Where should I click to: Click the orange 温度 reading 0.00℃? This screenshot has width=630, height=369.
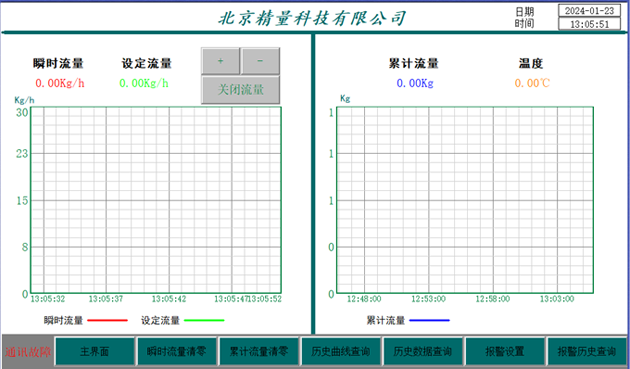(532, 83)
